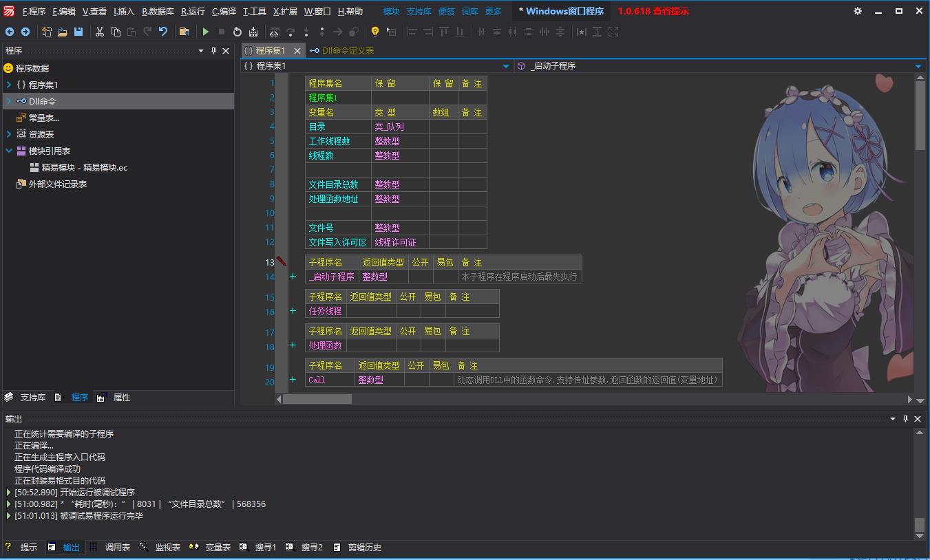
Task: Stop the running program
Action: tap(222, 32)
